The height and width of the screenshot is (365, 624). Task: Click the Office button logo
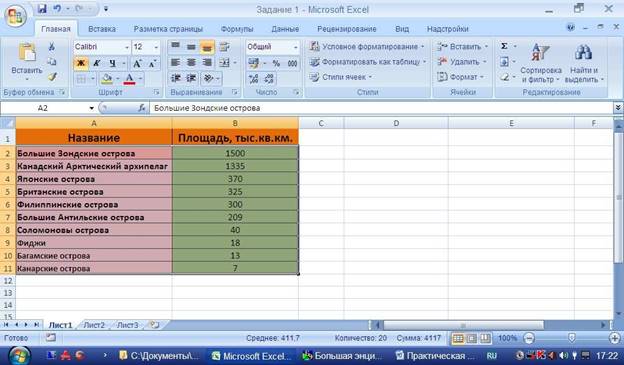15,17
